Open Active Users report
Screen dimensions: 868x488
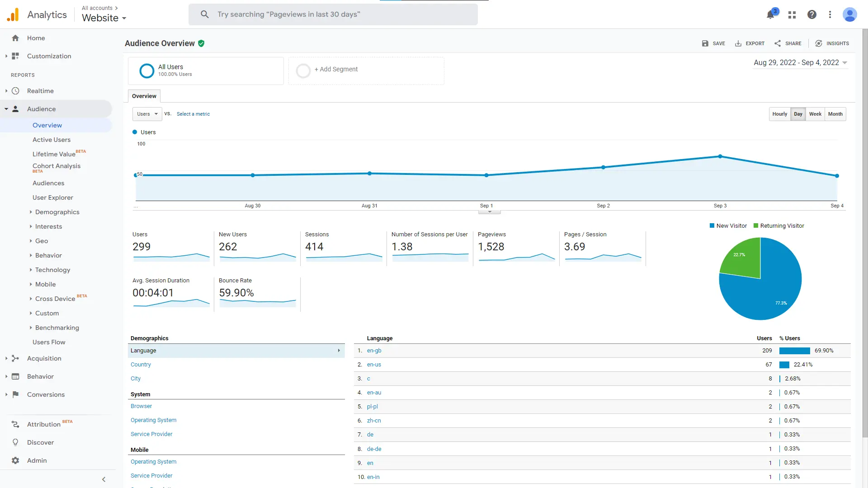[x=52, y=140]
